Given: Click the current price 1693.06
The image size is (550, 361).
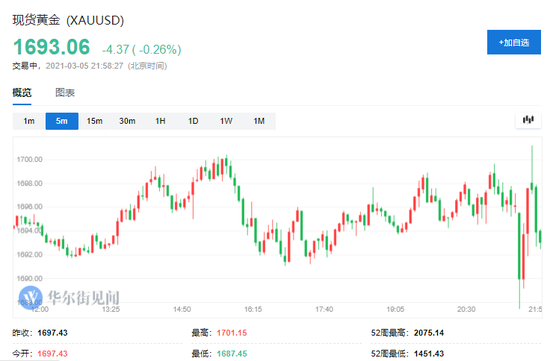Looking at the screenshot, I should pyautogui.click(x=52, y=47).
